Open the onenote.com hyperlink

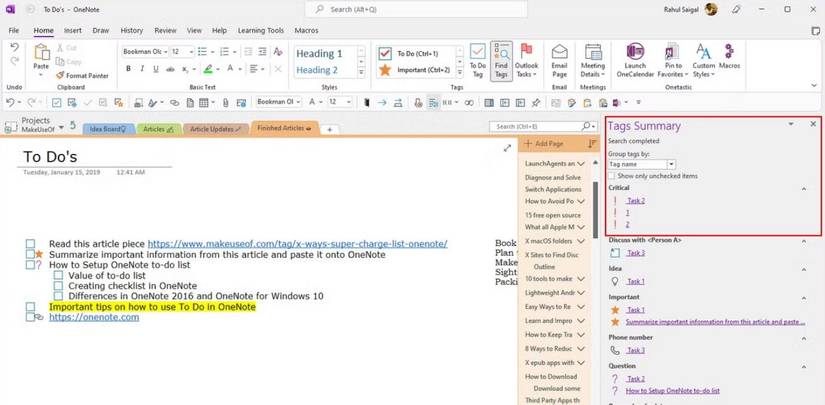tap(93, 317)
